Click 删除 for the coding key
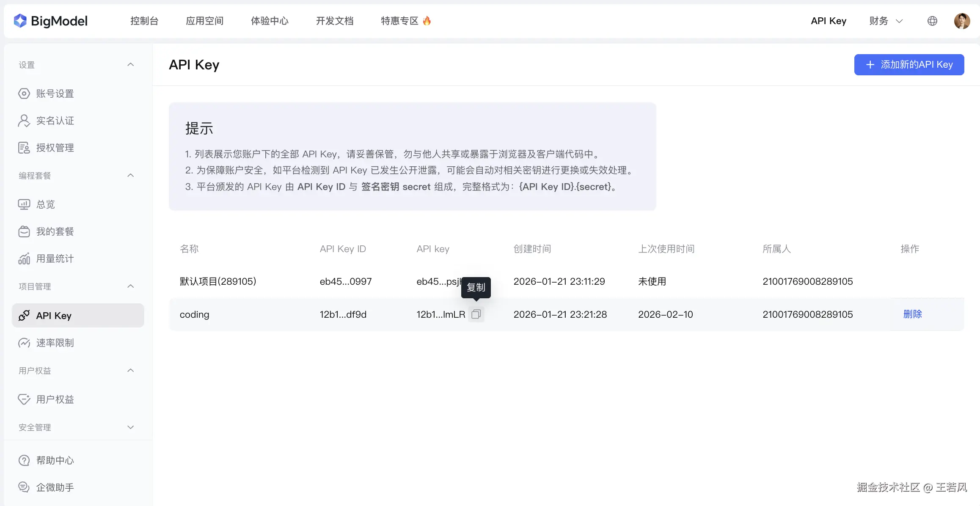 [912, 314]
